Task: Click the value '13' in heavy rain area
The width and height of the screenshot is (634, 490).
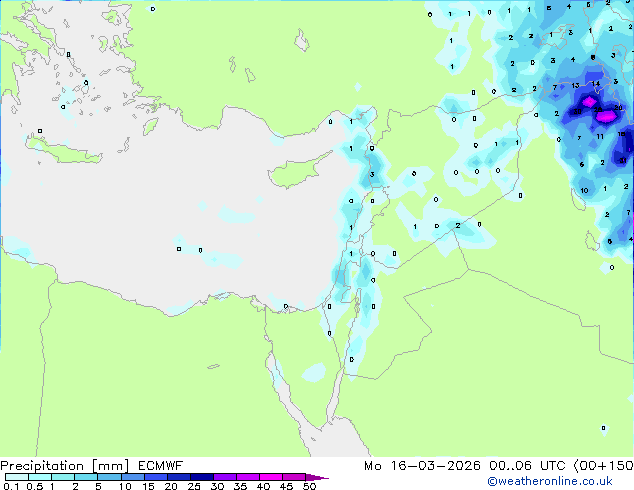Action: [x=575, y=86]
